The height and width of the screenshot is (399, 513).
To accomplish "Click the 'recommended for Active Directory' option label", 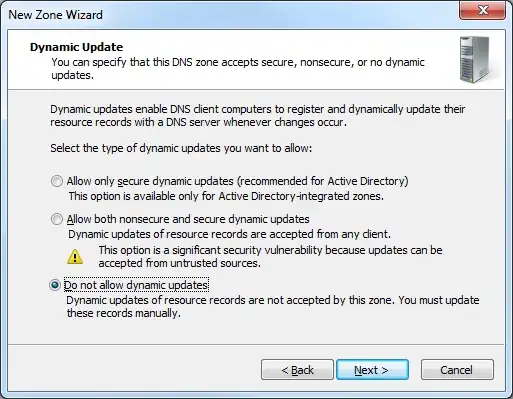I will (237, 181).
